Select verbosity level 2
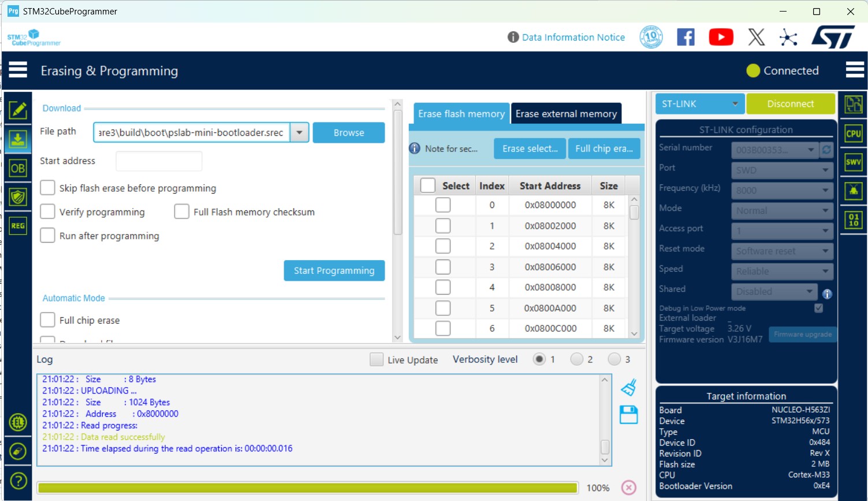This screenshot has width=868, height=501. 576,359
